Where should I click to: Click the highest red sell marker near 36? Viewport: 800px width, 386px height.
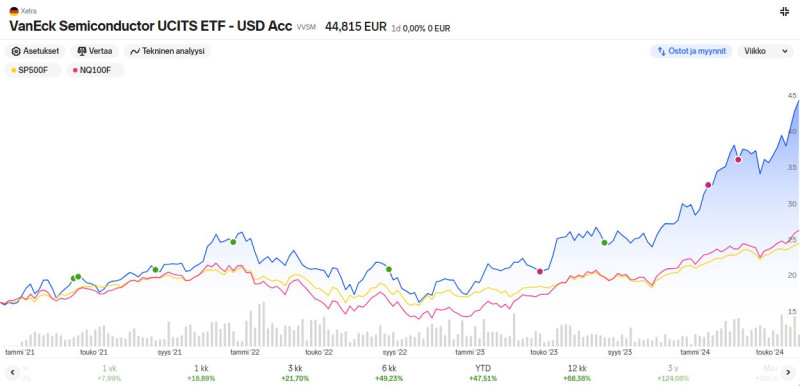738,160
